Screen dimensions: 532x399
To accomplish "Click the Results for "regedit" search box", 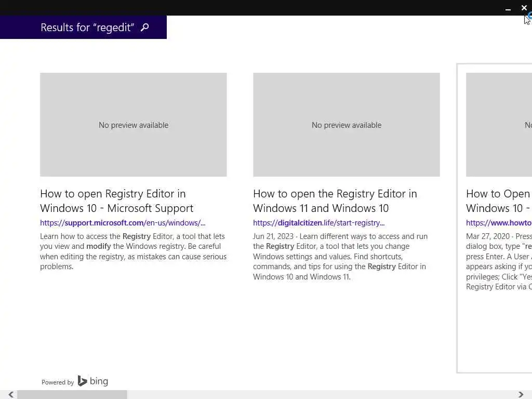I will (84, 27).
